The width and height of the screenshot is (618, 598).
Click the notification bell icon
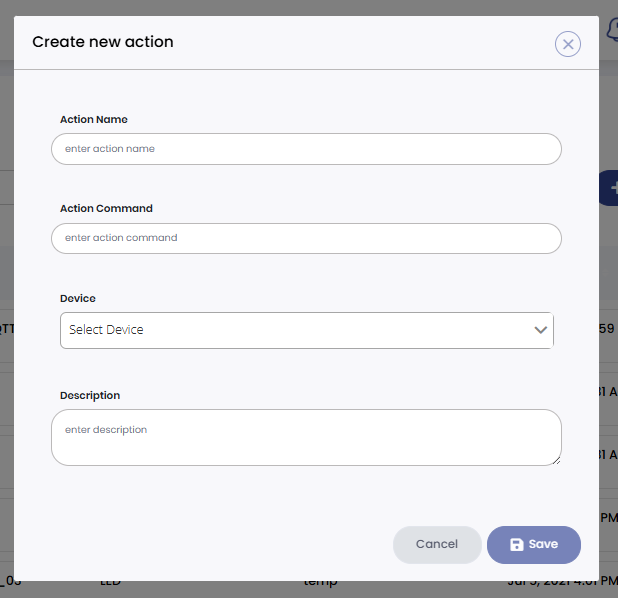(x=609, y=31)
